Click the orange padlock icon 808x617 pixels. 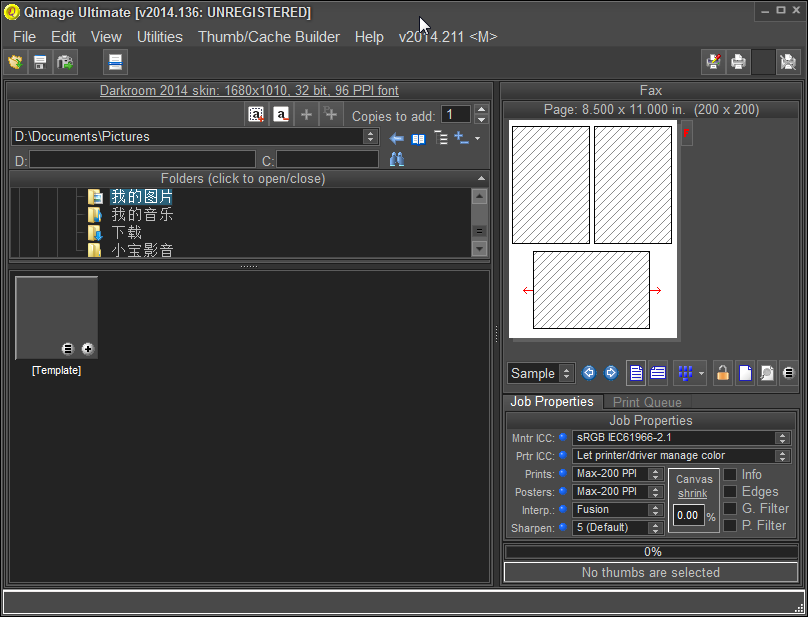(722, 373)
